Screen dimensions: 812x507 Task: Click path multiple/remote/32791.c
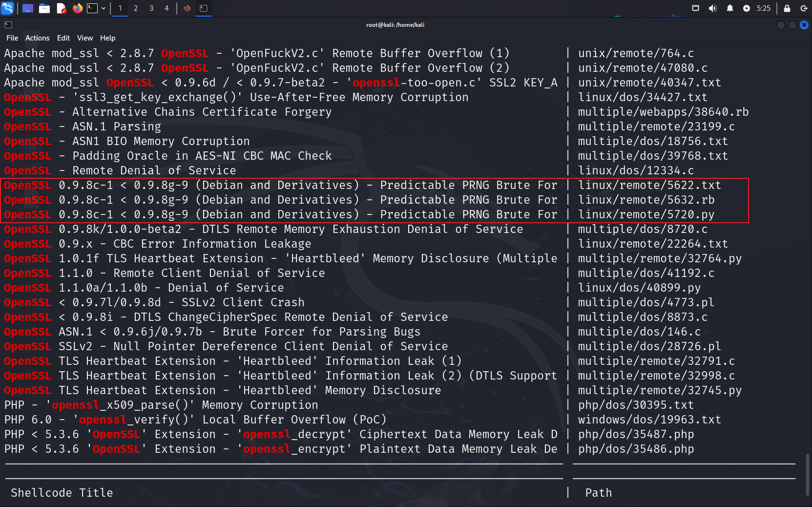pyautogui.click(x=657, y=361)
